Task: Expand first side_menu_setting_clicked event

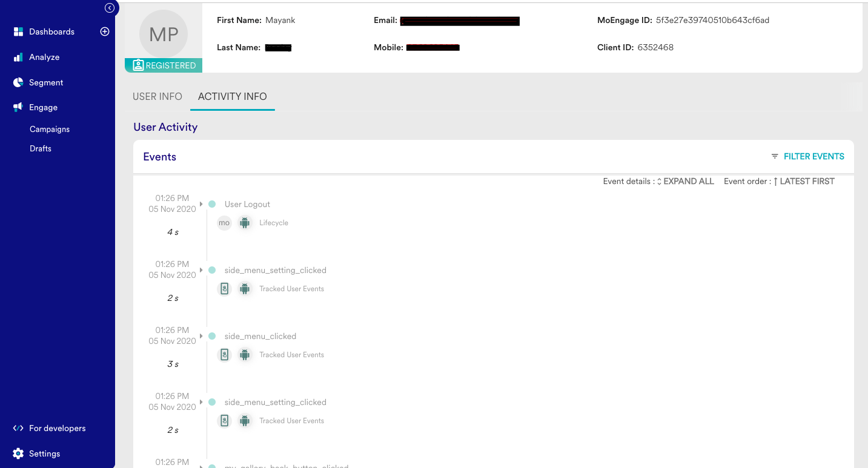Action: pos(201,270)
